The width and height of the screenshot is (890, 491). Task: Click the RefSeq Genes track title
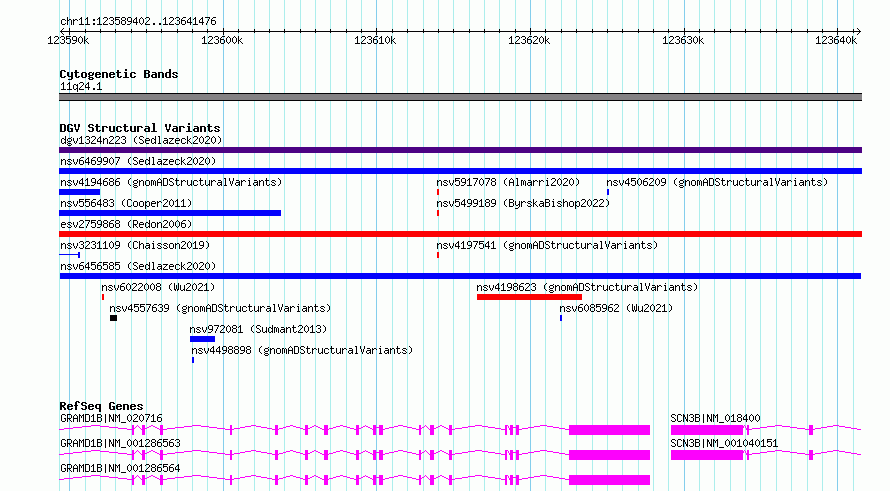(101, 406)
